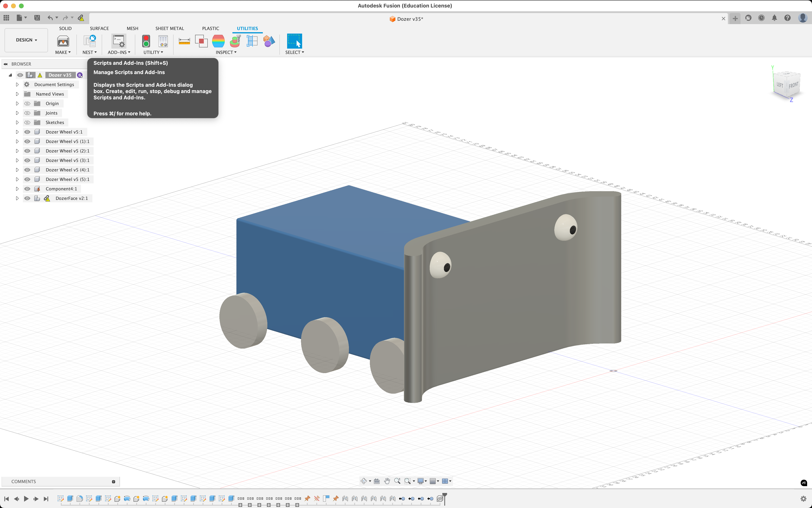Click the Change Parameters table icon
812x508 pixels.
(x=163, y=41)
